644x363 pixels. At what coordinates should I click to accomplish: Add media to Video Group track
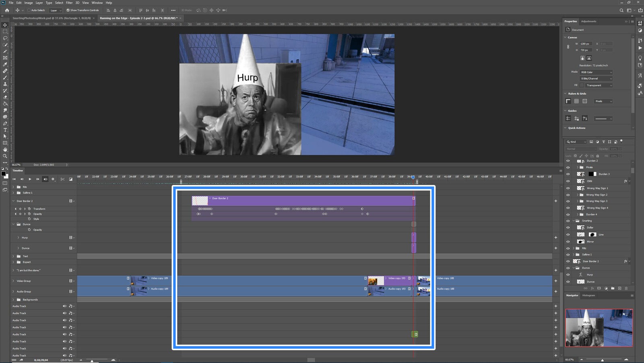[556, 281]
